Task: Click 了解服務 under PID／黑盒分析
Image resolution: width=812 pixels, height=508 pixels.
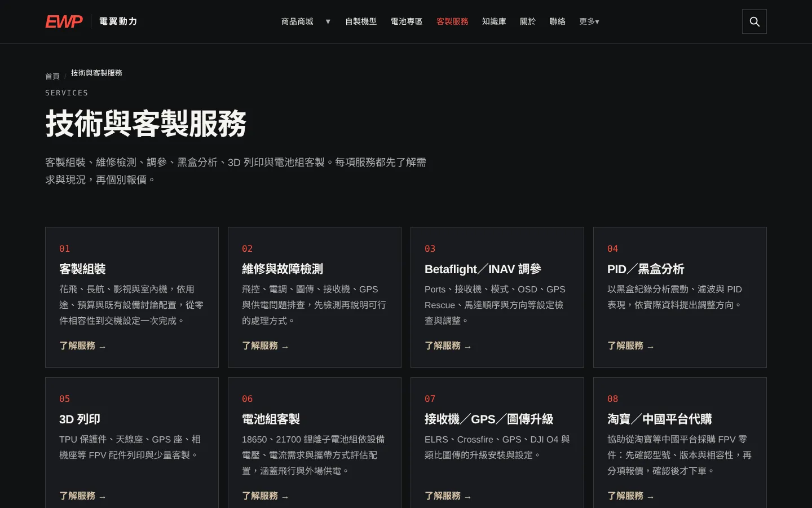Action: (631, 346)
